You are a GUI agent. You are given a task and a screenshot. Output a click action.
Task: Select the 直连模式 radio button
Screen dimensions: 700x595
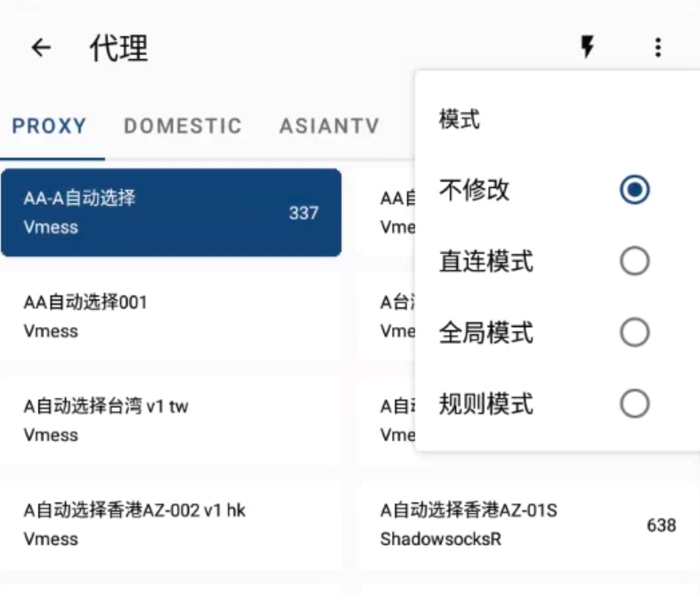[x=634, y=261]
